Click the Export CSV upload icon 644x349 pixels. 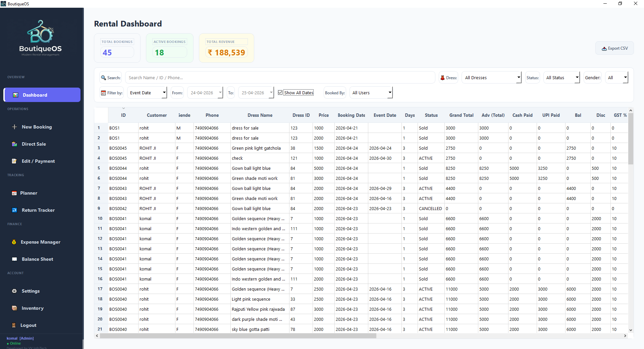(604, 48)
